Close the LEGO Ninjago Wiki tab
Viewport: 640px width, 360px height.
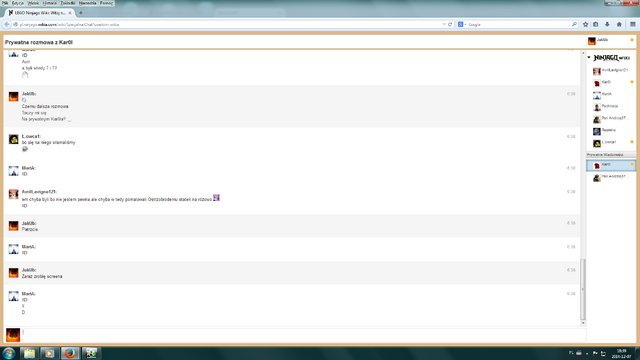click(70, 13)
